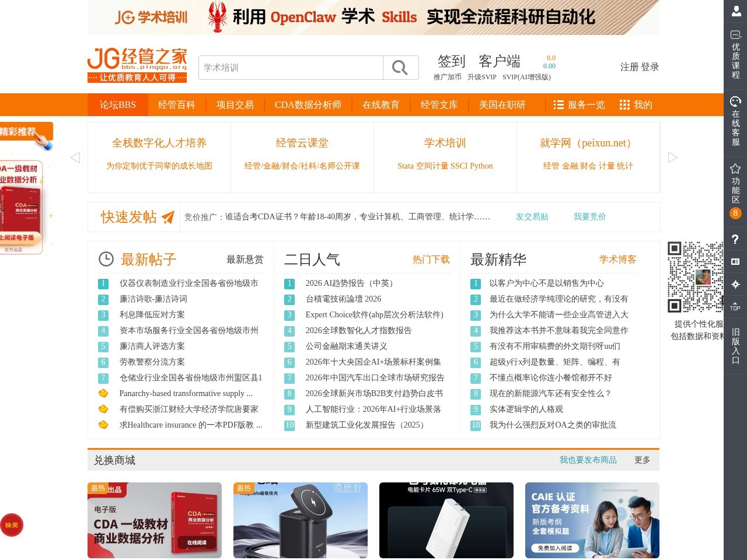The image size is (747, 560).
Task: Click the news card icon in sidebar
Action: [735, 262]
